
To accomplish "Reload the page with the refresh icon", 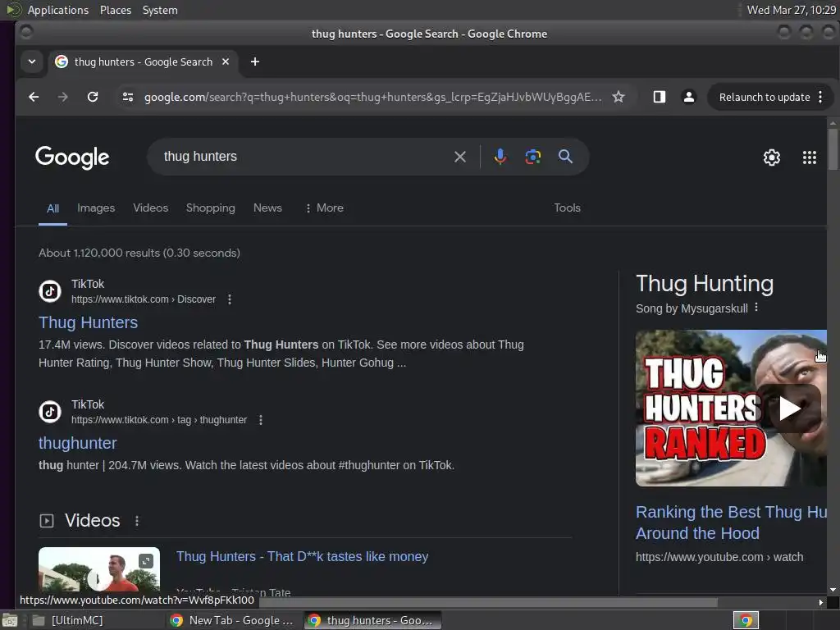I will (x=93, y=97).
